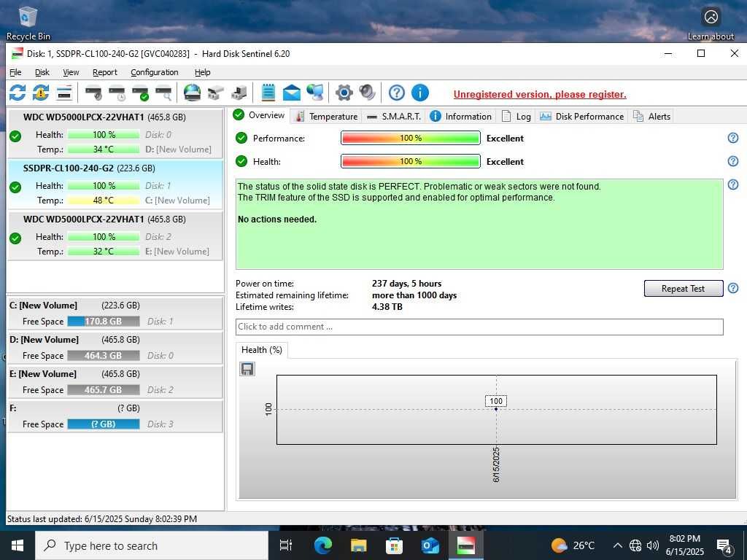Select the D: [New Volume] partition
Screen dimensions: 747x560
[115, 348]
